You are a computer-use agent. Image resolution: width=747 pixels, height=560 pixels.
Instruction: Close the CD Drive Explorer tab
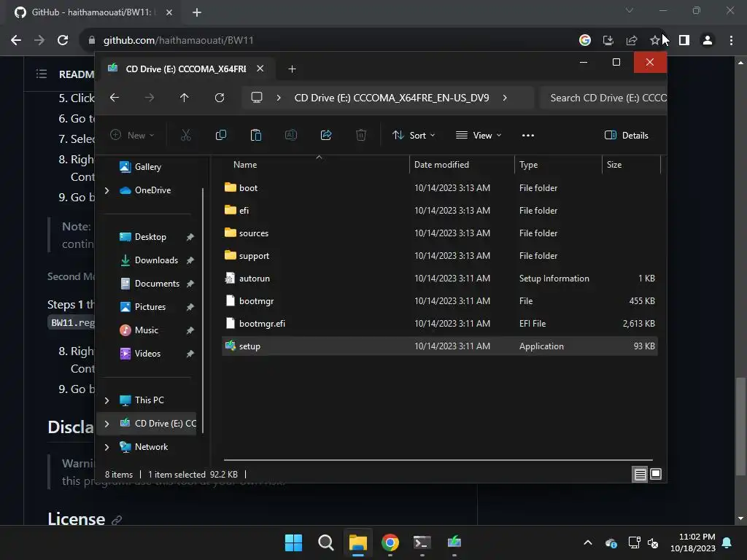260,69
